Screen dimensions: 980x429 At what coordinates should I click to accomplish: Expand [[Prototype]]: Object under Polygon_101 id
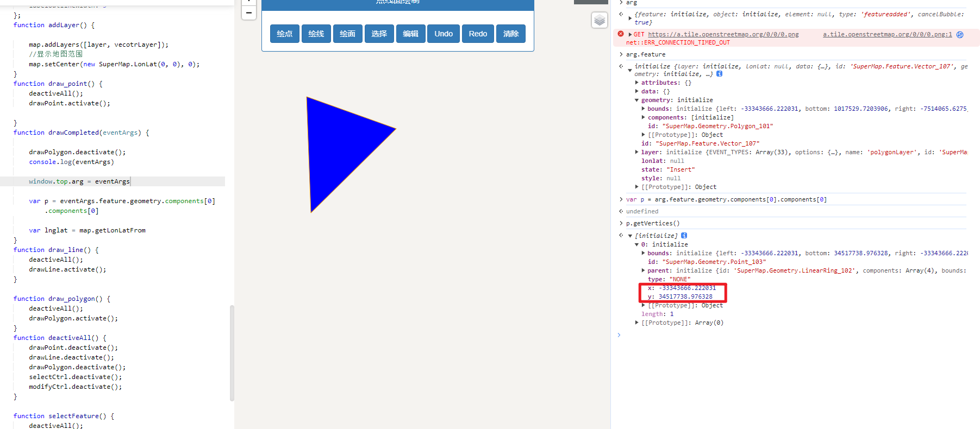coord(644,135)
